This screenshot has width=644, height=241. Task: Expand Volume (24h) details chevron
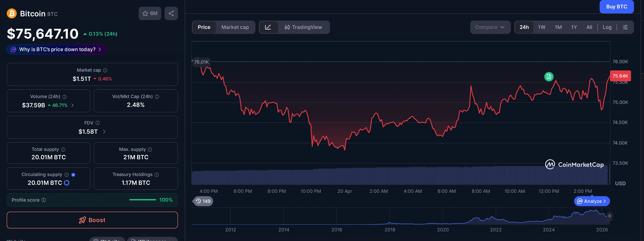click(x=72, y=105)
